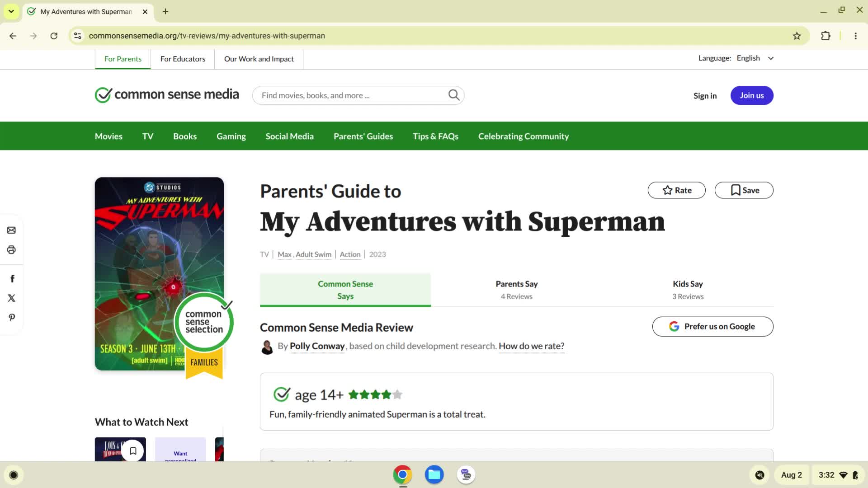Click the launcher button on the shelf
Image resolution: width=868 pixels, height=488 pixels.
coord(14,475)
